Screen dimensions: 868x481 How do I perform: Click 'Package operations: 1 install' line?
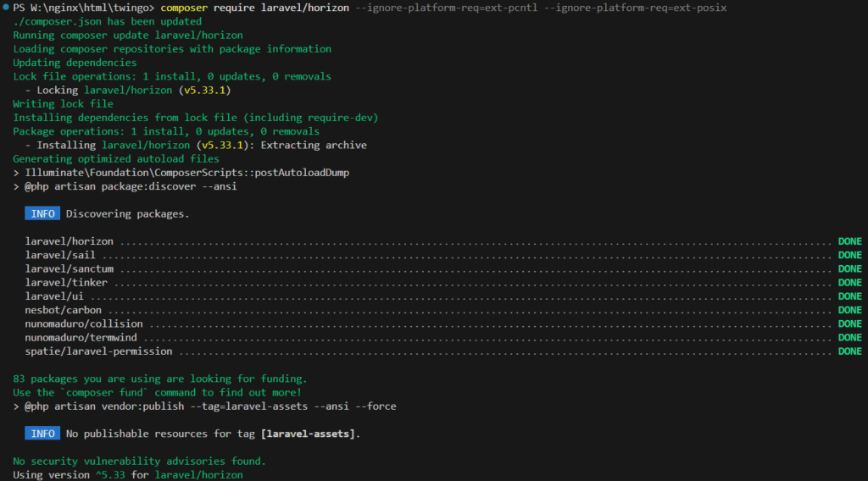[166, 131]
